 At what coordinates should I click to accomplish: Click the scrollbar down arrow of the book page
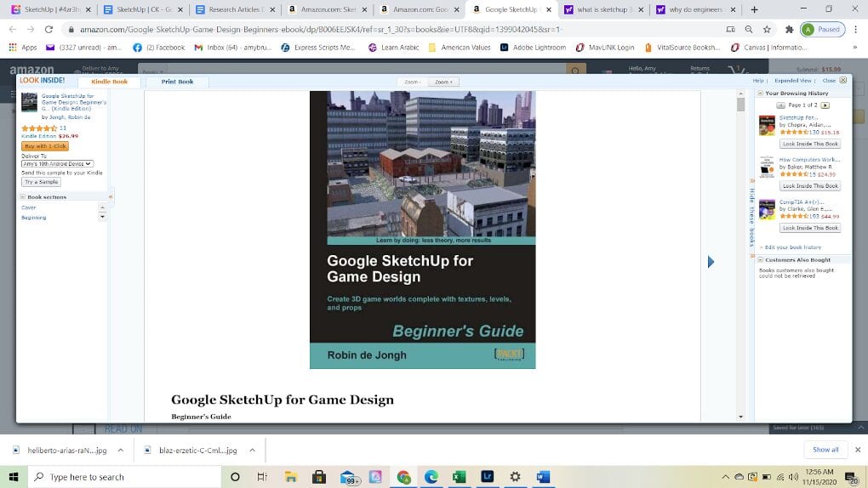(x=740, y=417)
